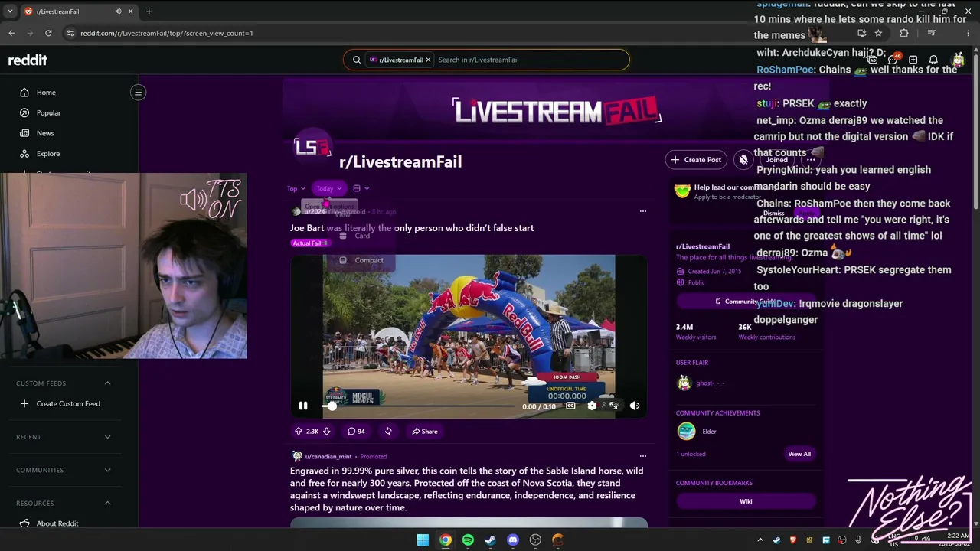This screenshot has width=980, height=551.
Task: Open the promoted post overflow menu
Action: pos(643,456)
